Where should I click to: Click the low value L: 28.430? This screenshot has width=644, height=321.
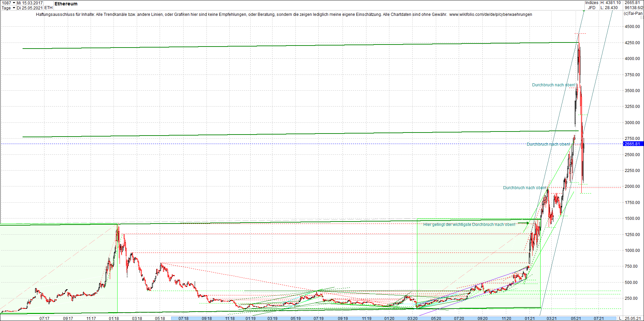pyautogui.click(x=610, y=7)
